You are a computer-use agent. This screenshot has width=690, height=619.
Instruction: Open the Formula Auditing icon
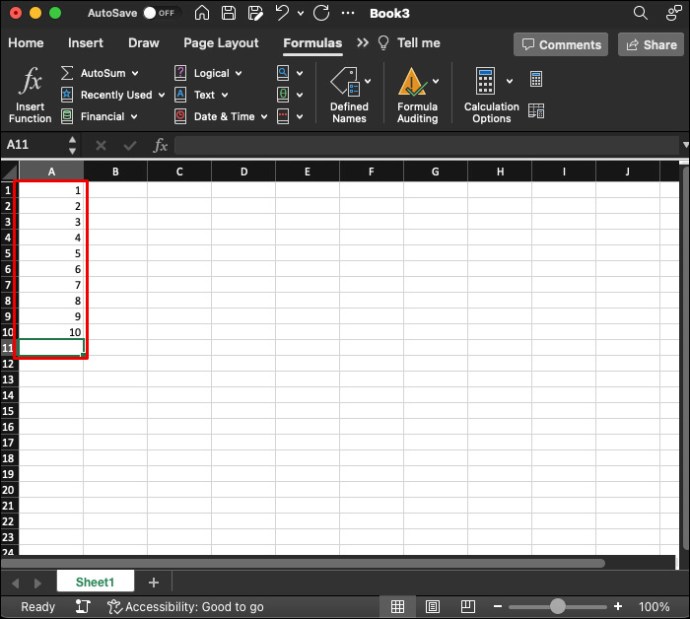tap(412, 82)
